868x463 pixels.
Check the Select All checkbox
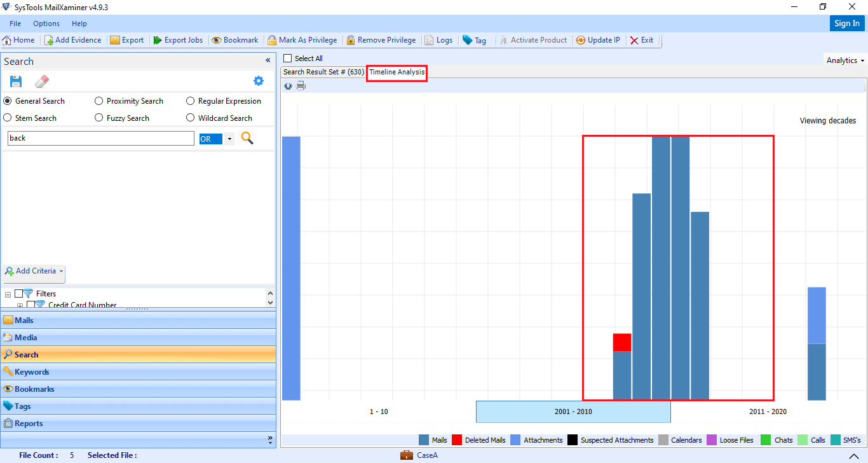tap(288, 59)
